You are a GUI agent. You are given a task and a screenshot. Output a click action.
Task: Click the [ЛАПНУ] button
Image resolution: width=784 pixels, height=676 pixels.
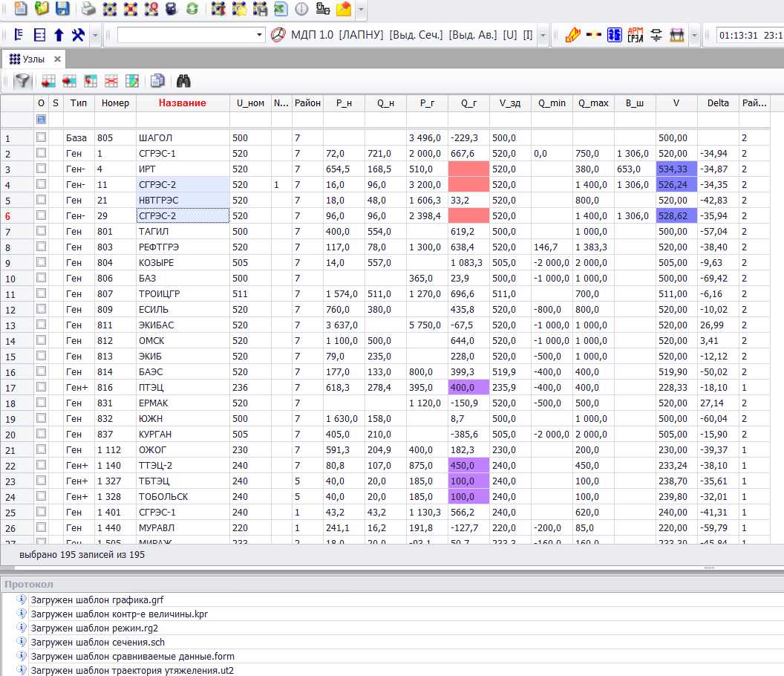click(x=361, y=35)
